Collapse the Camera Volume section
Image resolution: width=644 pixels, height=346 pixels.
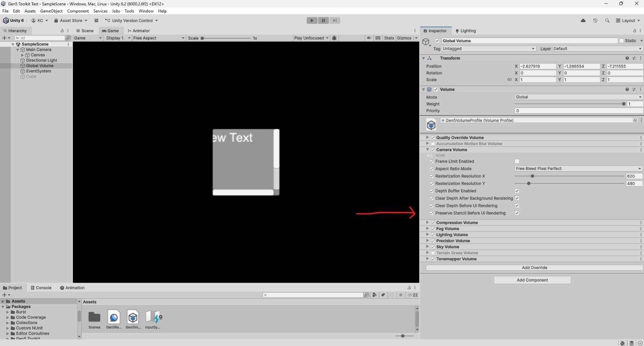pos(427,149)
